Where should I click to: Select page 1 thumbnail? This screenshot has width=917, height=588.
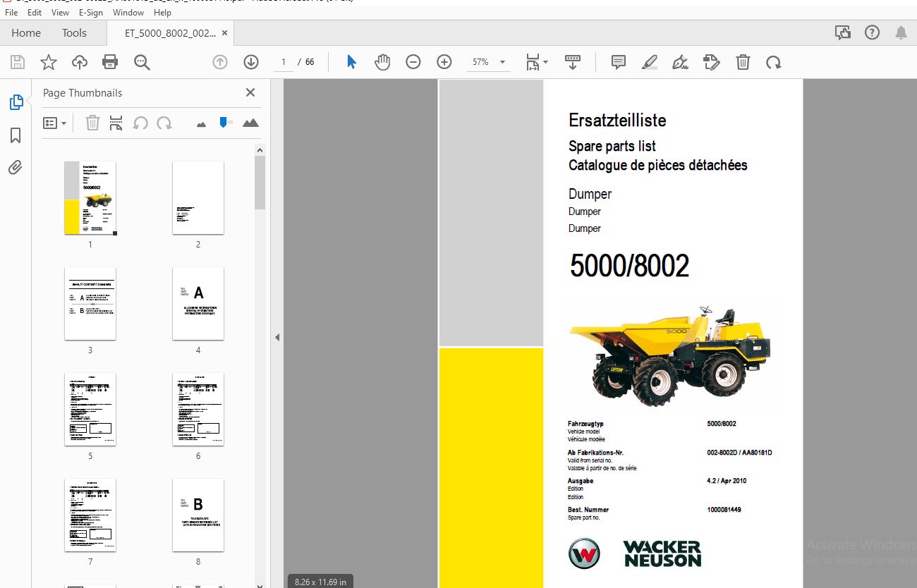(90, 198)
